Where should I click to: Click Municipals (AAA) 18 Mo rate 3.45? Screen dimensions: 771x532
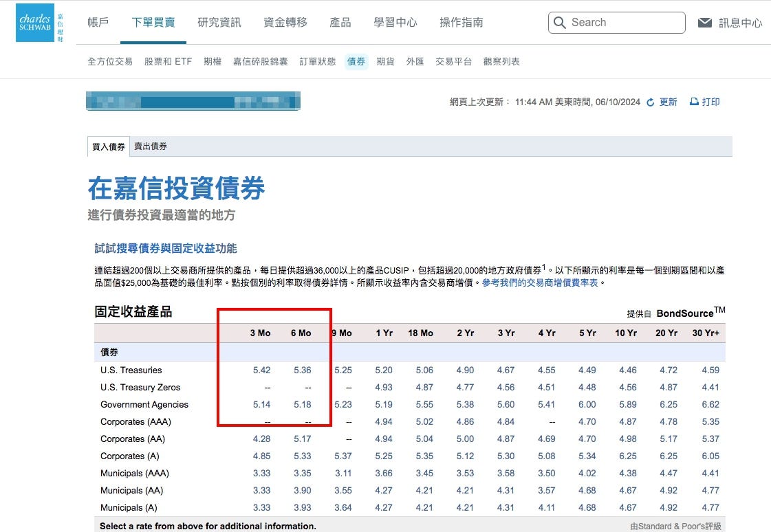tap(424, 473)
